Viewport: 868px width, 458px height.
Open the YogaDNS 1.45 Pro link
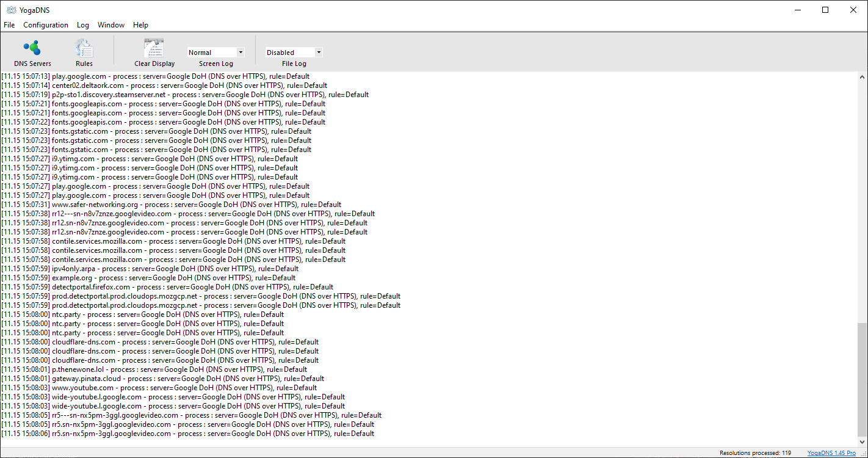click(x=831, y=453)
